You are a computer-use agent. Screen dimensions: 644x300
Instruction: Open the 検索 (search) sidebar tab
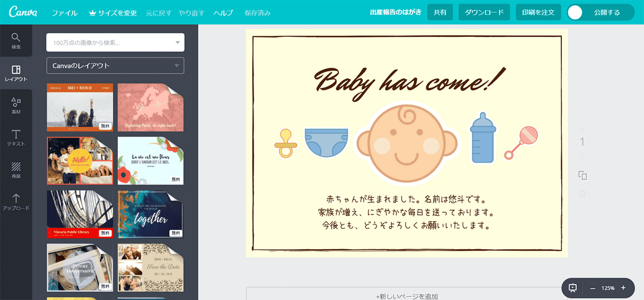coord(16,41)
